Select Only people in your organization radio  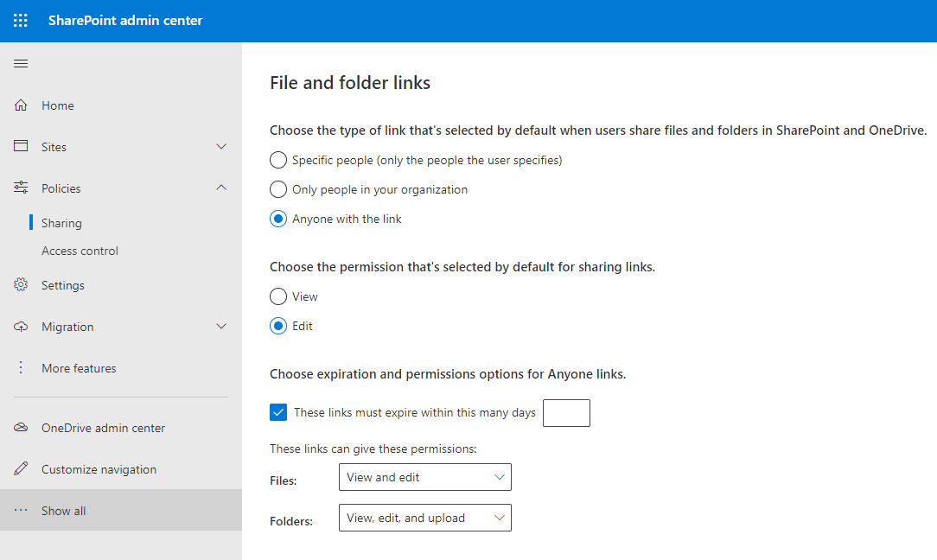(x=277, y=189)
